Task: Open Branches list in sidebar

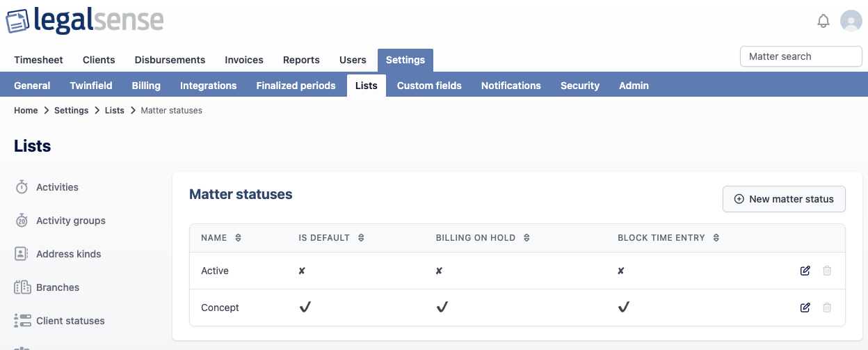Action: pyautogui.click(x=58, y=287)
